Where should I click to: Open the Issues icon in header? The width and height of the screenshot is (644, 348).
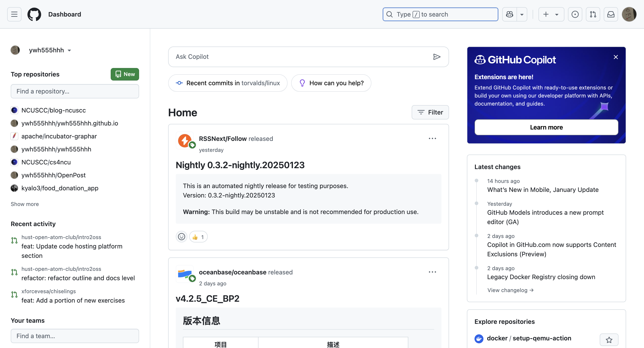pyautogui.click(x=575, y=14)
